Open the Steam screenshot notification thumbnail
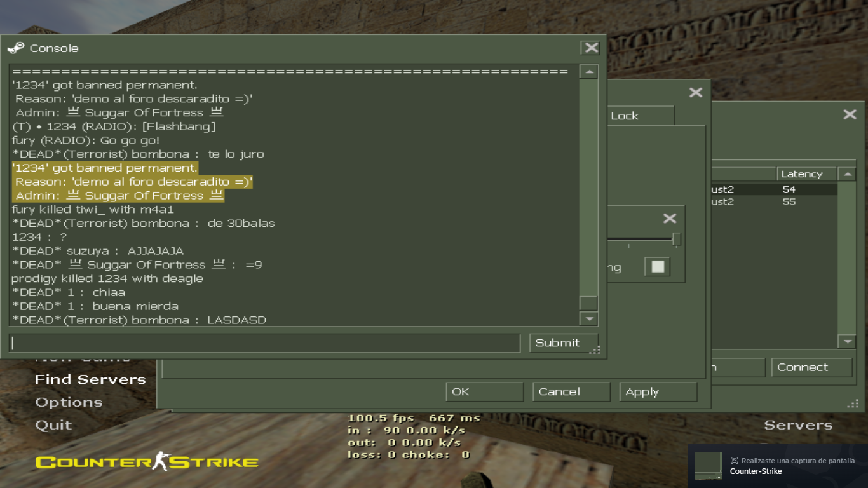This screenshot has height=488, width=868. pos(708,465)
